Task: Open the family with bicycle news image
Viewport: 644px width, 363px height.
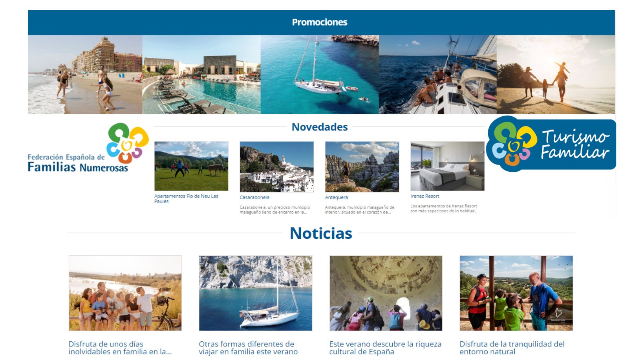Action: click(125, 293)
